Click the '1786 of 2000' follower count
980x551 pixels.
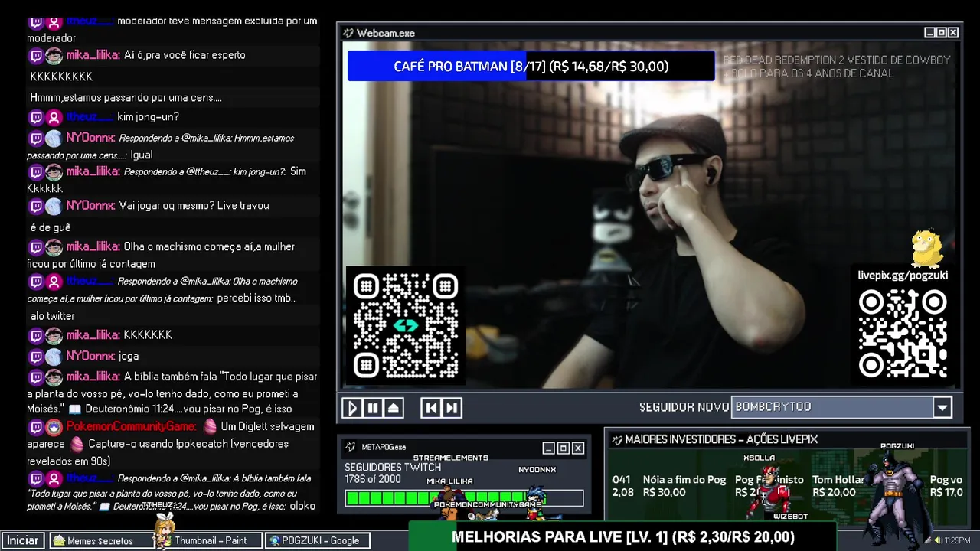click(373, 479)
